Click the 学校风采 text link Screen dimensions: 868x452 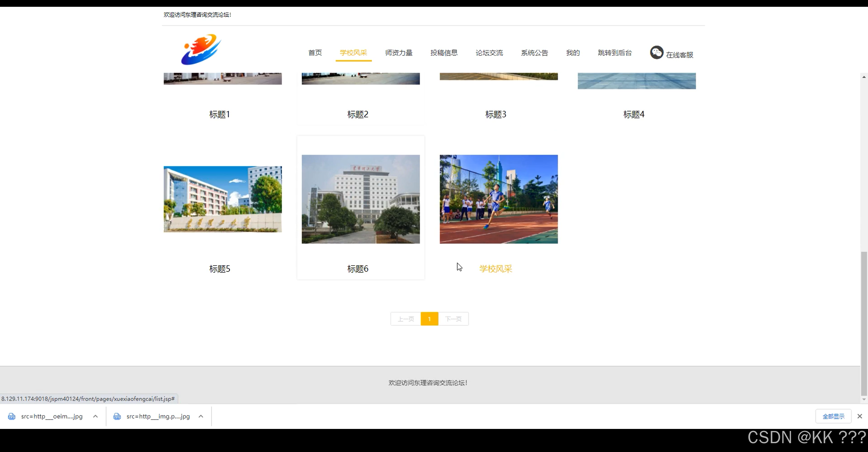[495, 268]
